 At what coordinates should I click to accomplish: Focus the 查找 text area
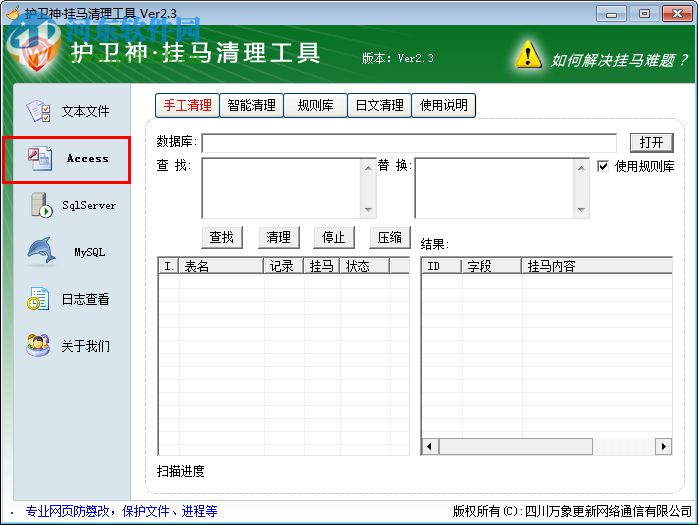point(282,188)
